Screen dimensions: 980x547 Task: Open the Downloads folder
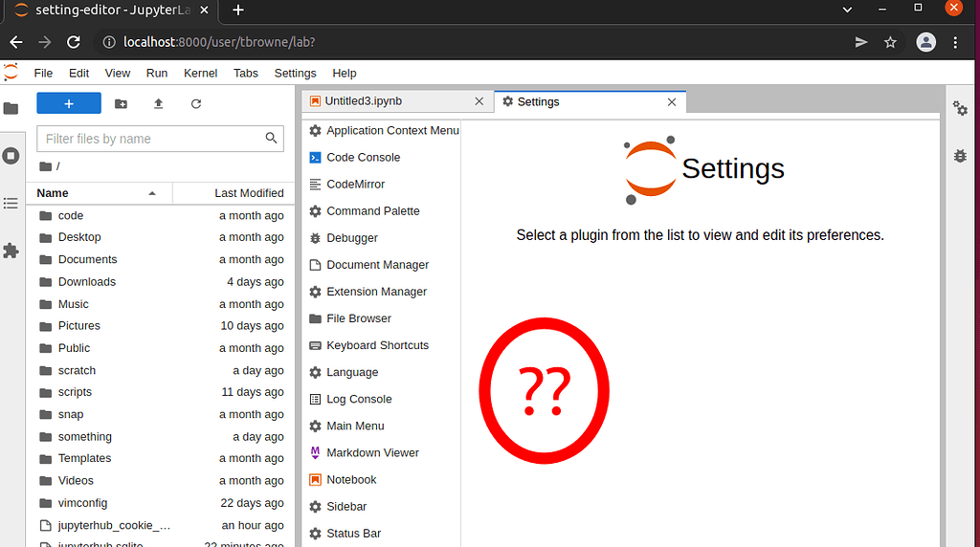pos(86,282)
